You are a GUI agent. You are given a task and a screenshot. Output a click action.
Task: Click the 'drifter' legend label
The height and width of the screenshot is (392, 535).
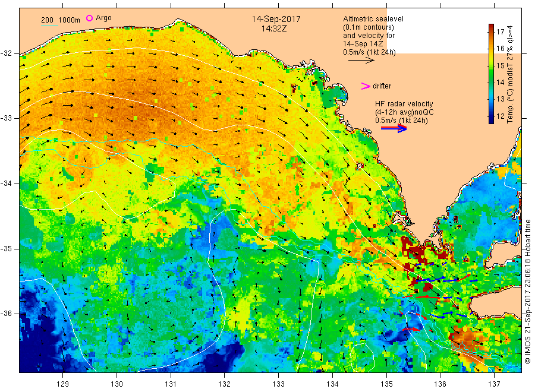pos(382,86)
